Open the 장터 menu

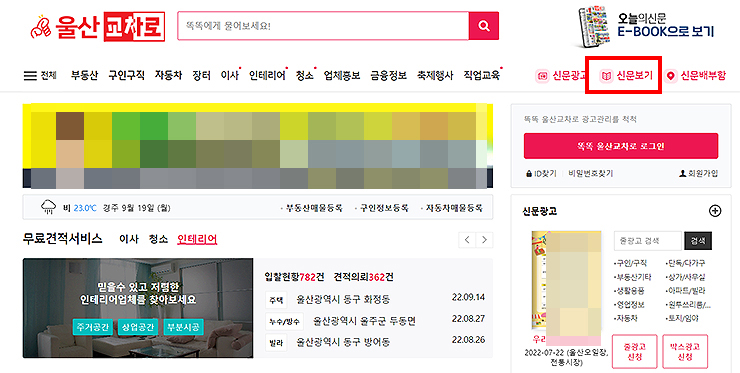click(x=201, y=76)
